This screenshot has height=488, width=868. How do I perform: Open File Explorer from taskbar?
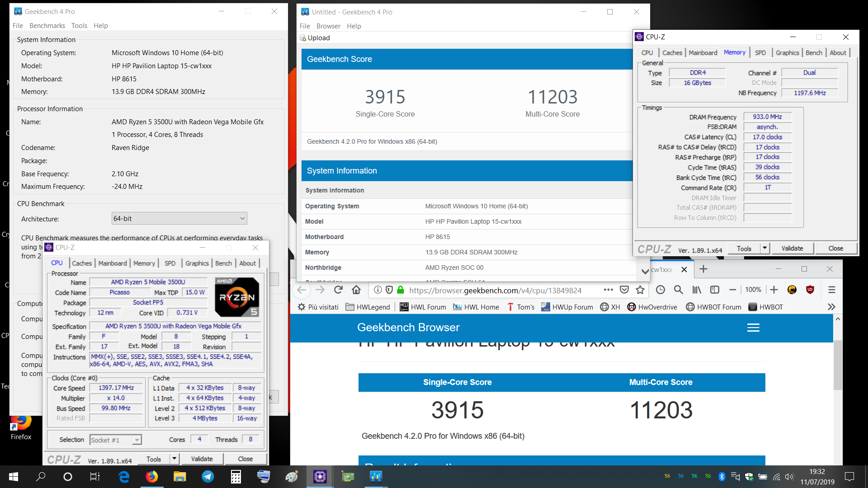(179, 477)
